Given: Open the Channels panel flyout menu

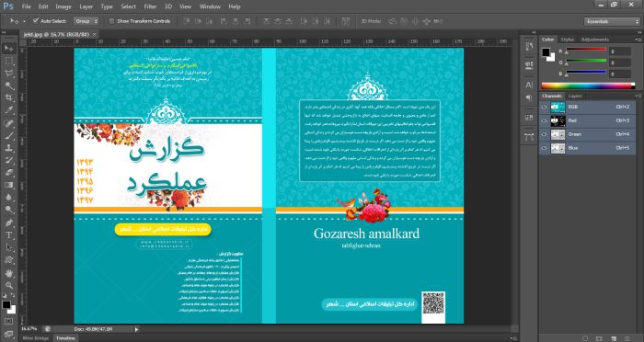Looking at the screenshot, I should [x=638, y=96].
